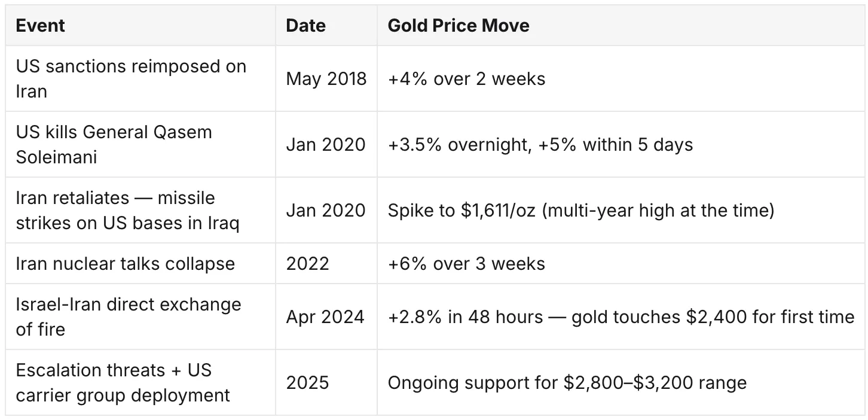
Task: Select the US sanctions reimposed on Iran cell
Action: click(x=140, y=78)
